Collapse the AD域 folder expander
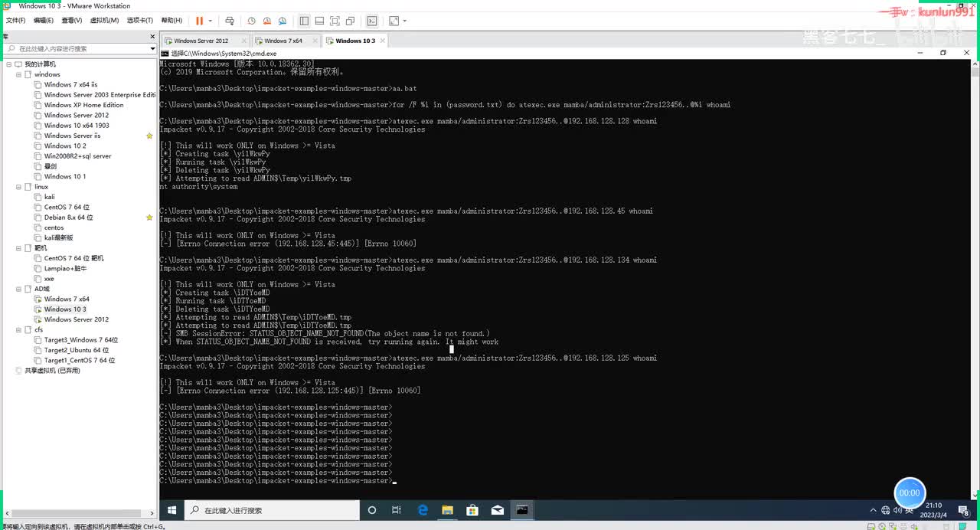980x530 pixels. pos(18,289)
